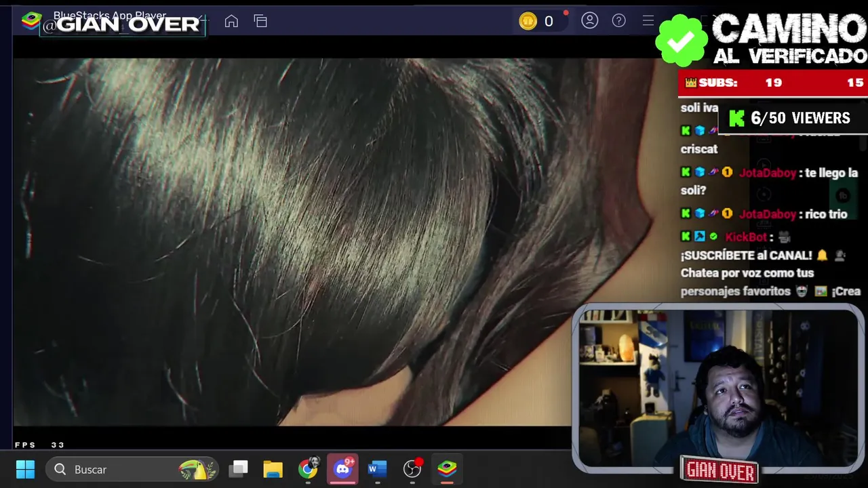Click the SUBS: 19 counter bar
Image resolution: width=868 pixels, height=488 pixels.
tap(773, 83)
